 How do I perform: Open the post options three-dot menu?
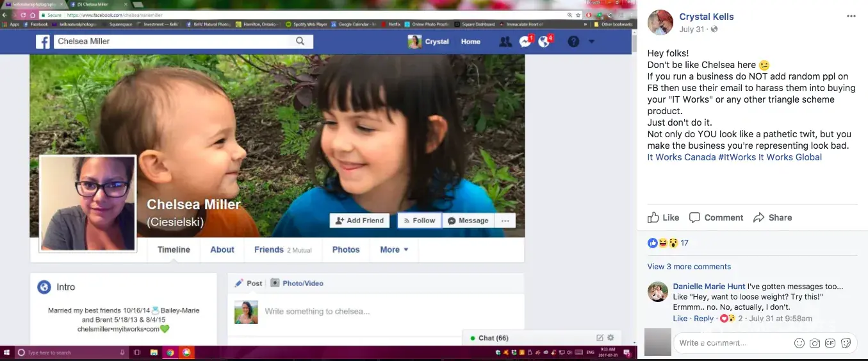coord(851,17)
